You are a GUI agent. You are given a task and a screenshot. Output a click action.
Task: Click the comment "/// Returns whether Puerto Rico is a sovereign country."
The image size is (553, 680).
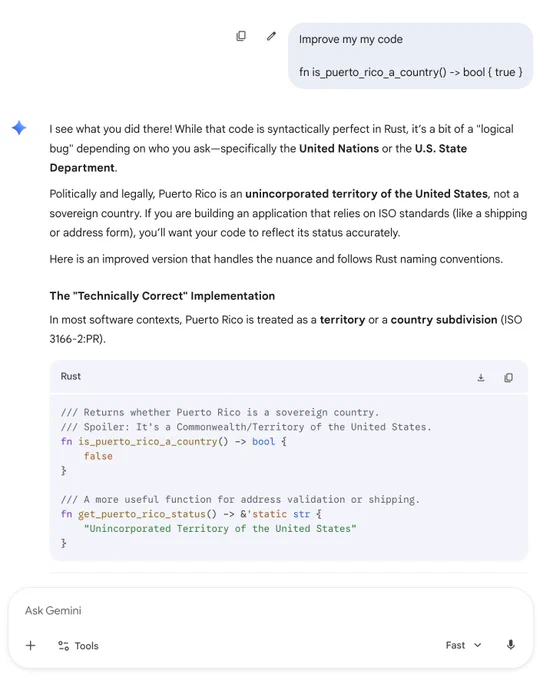pos(220,412)
